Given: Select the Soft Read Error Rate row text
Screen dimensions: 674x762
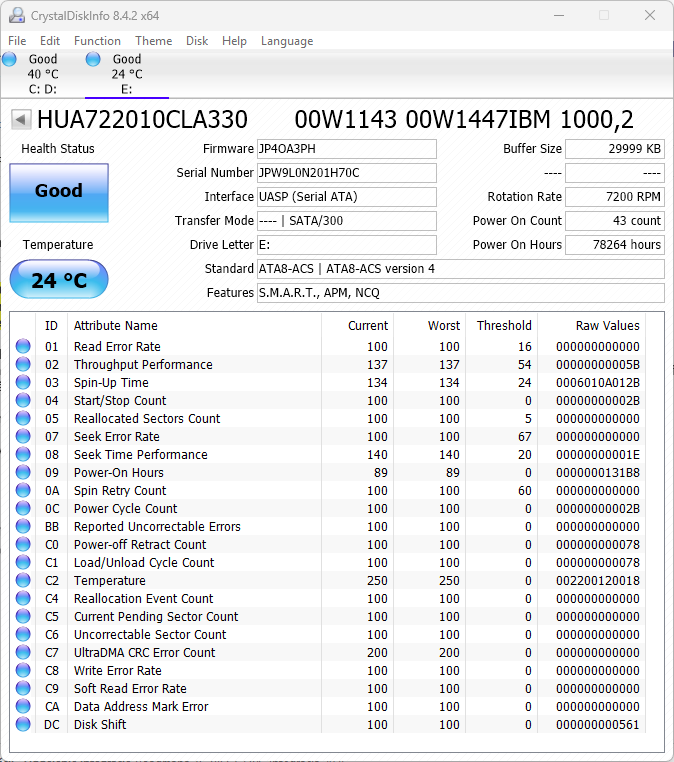Looking at the screenshot, I should (130, 688).
